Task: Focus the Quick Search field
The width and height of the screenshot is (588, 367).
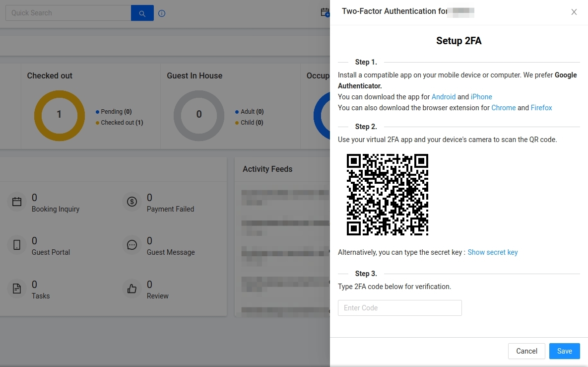Action: pos(68,13)
